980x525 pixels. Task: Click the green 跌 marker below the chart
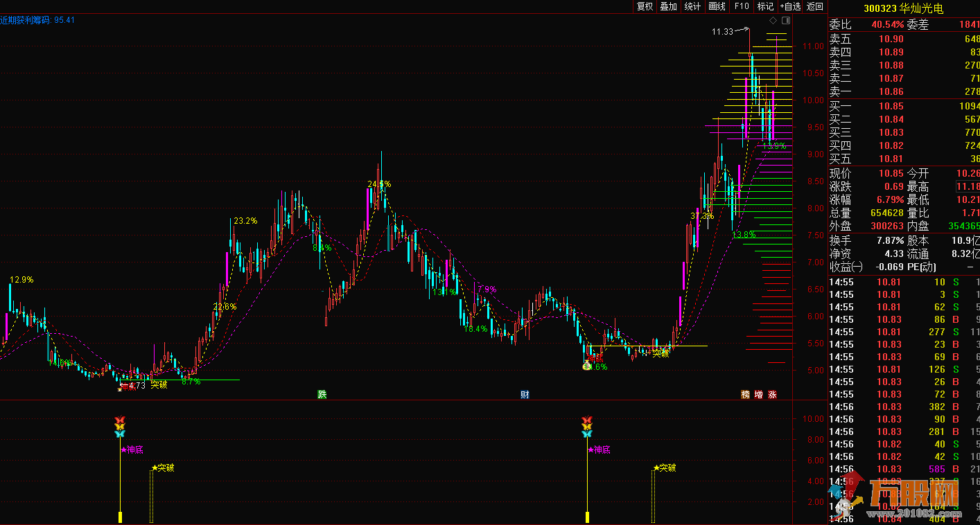[x=322, y=395]
